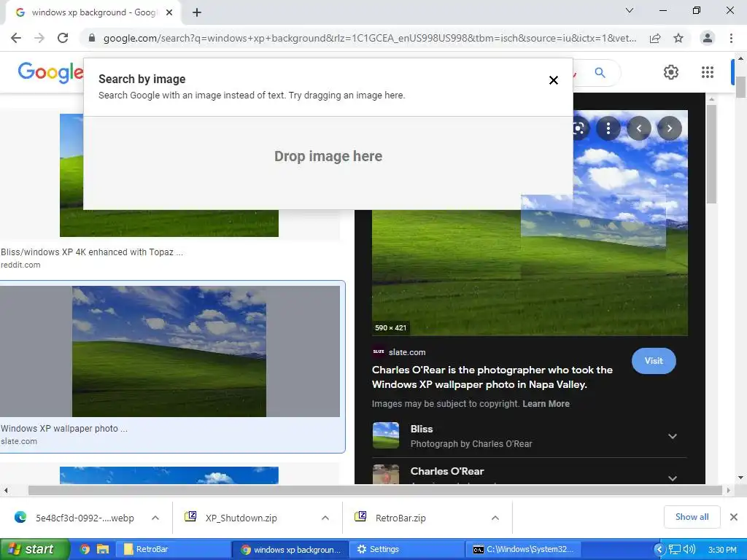Open the Chrome three-dot menu
The width and height of the screenshot is (747, 560).
click(731, 38)
